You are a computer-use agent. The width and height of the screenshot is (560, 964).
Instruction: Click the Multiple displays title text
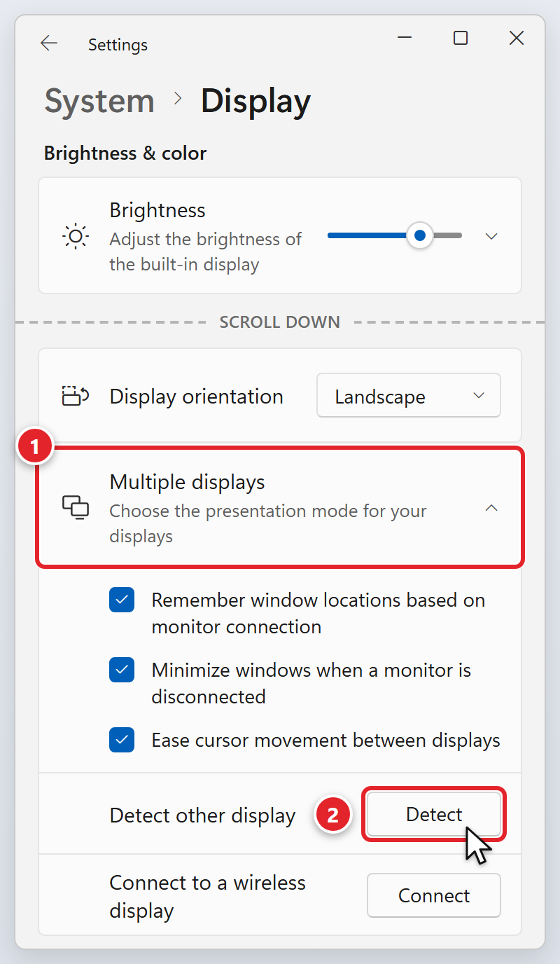(x=188, y=482)
